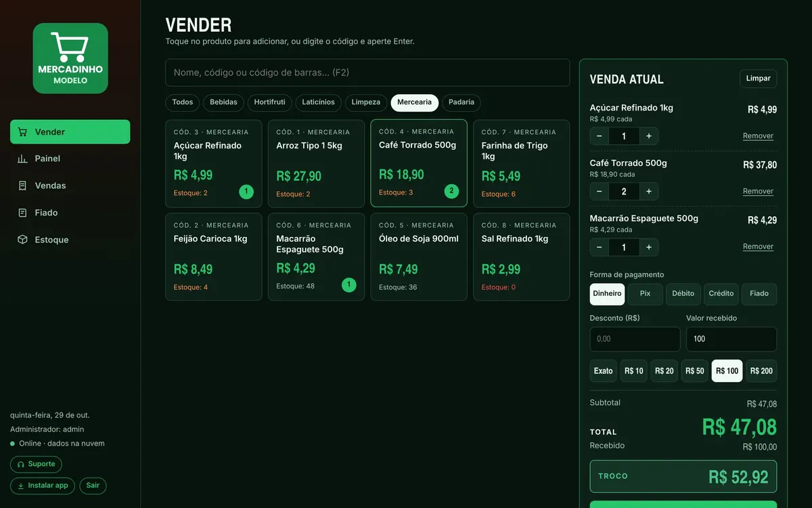Decrease Café Torrado 500g quantity
The height and width of the screenshot is (508, 812).
pyautogui.click(x=600, y=192)
